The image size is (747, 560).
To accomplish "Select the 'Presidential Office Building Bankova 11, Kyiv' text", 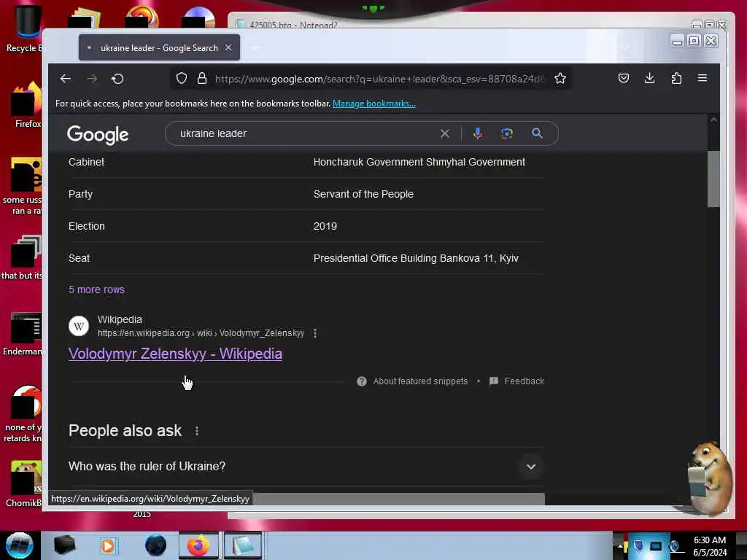I will click(416, 259).
